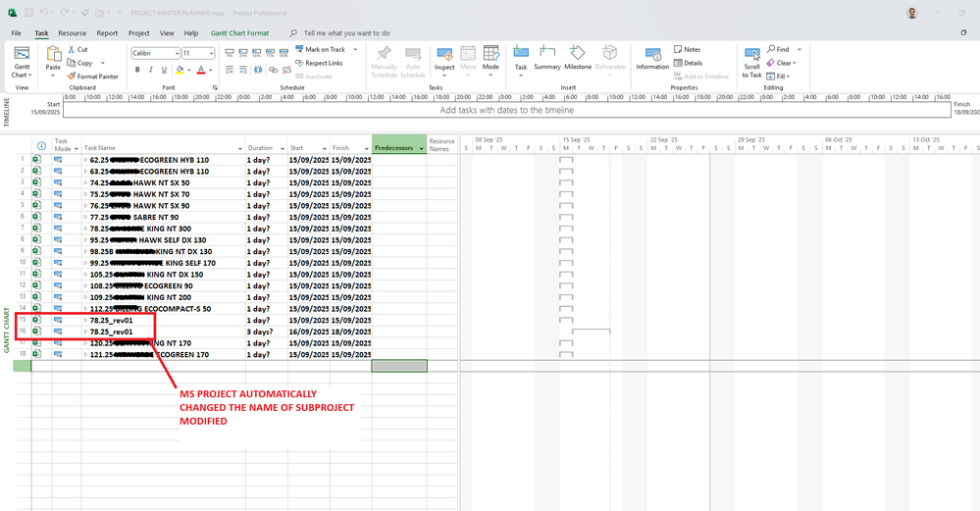Click the Respect Links button
This screenshot has width=980, height=511.
[x=319, y=63]
